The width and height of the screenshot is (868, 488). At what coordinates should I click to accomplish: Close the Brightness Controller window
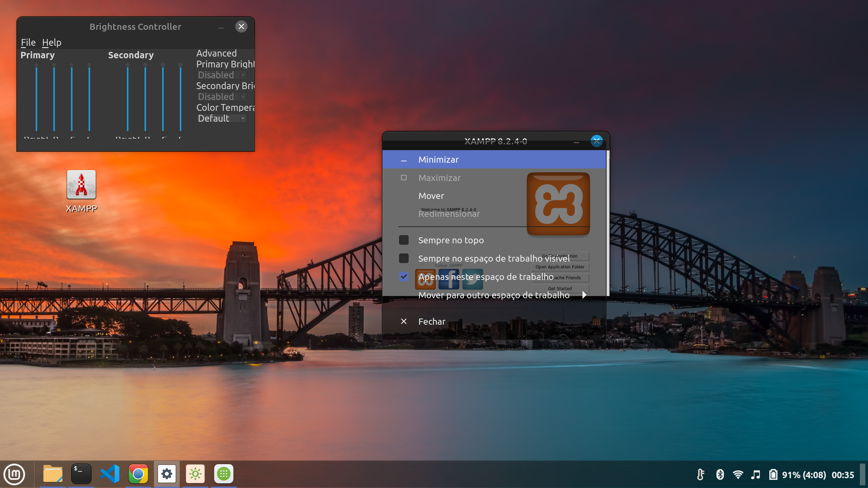pos(241,26)
